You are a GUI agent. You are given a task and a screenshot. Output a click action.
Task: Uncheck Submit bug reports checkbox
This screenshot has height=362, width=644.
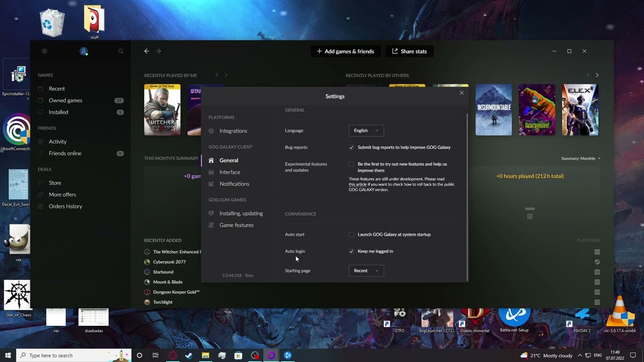pyautogui.click(x=351, y=147)
